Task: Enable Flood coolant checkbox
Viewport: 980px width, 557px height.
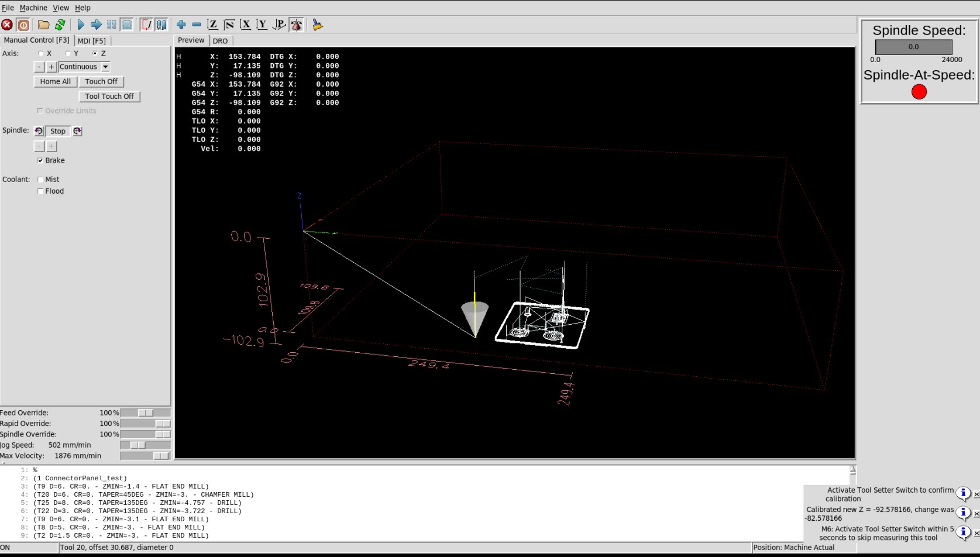Action: click(40, 191)
